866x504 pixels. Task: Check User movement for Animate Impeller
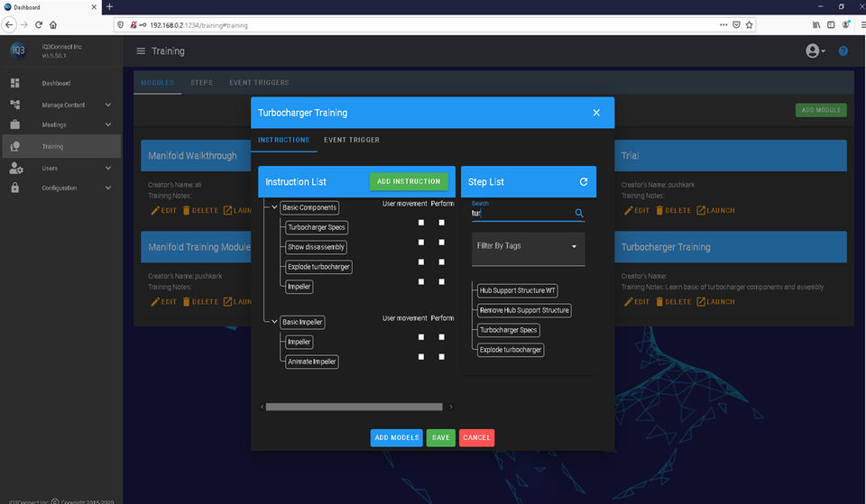(x=421, y=357)
